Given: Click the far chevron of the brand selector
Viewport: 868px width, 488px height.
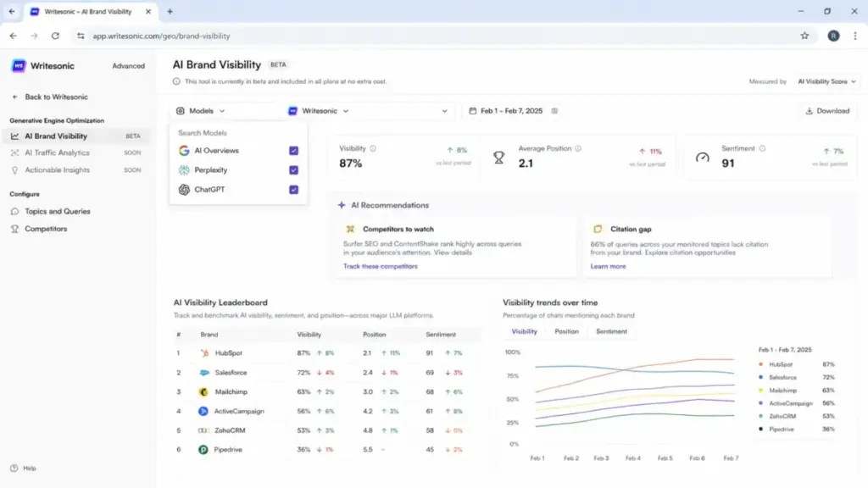Looking at the screenshot, I should (444, 111).
